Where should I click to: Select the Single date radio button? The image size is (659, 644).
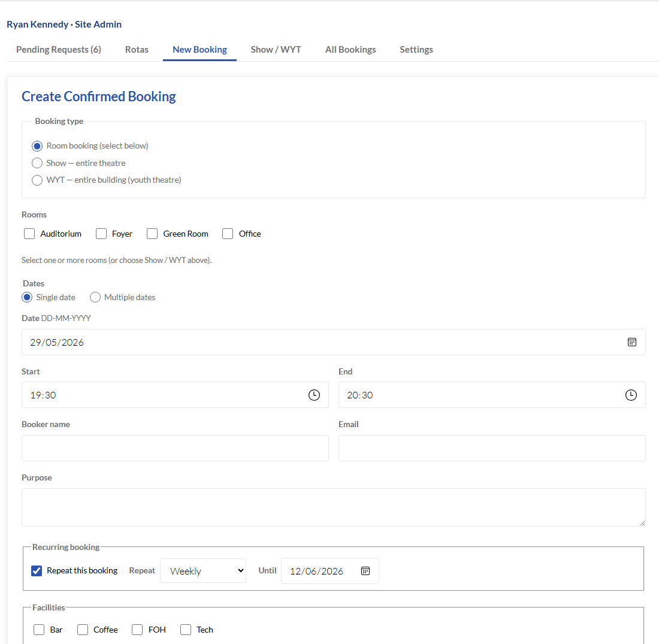27,297
